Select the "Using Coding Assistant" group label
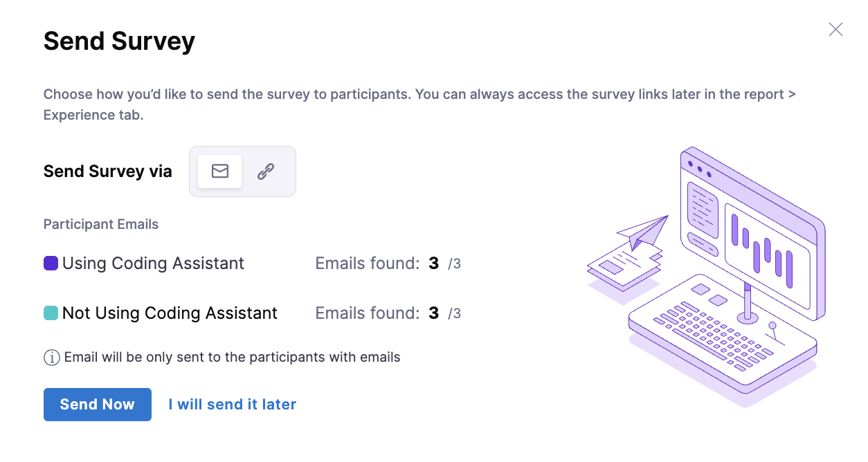 [x=153, y=264]
